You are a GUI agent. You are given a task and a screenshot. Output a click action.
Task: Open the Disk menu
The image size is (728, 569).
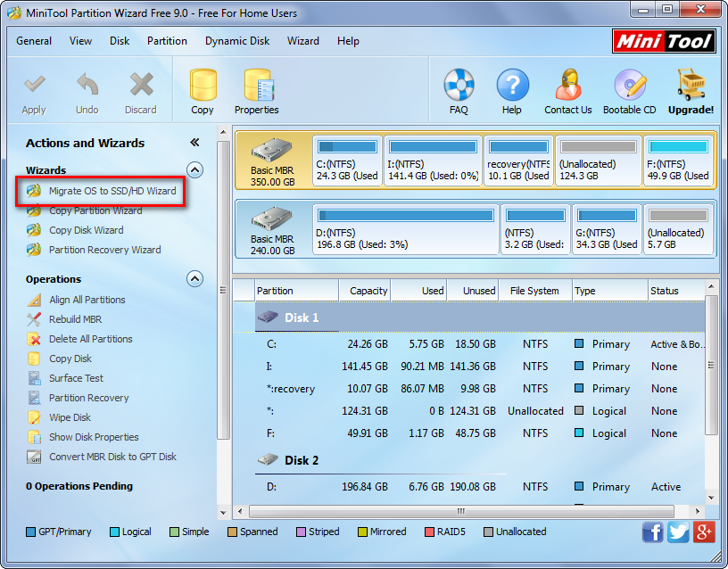click(x=120, y=41)
